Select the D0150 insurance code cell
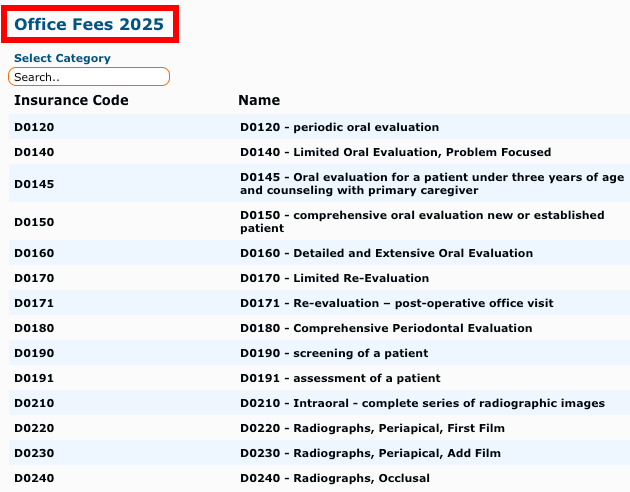The width and height of the screenshot is (630, 492). click(34, 222)
